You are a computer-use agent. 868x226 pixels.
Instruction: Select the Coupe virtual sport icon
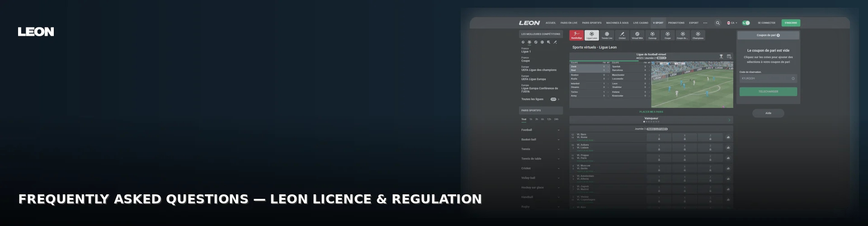668,35
